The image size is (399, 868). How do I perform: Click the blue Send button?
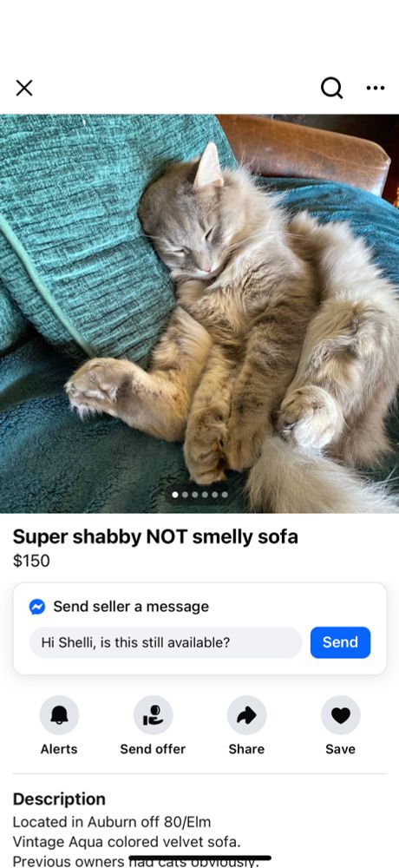(340, 642)
